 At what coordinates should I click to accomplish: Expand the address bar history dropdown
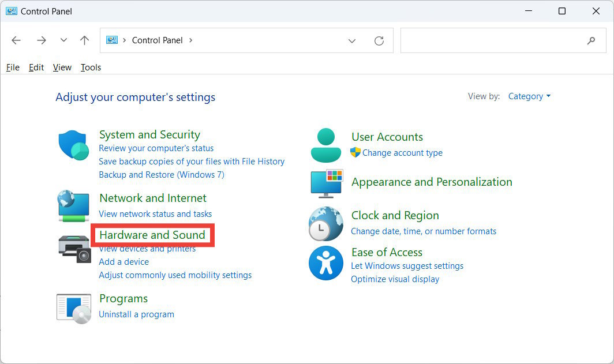click(352, 40)
